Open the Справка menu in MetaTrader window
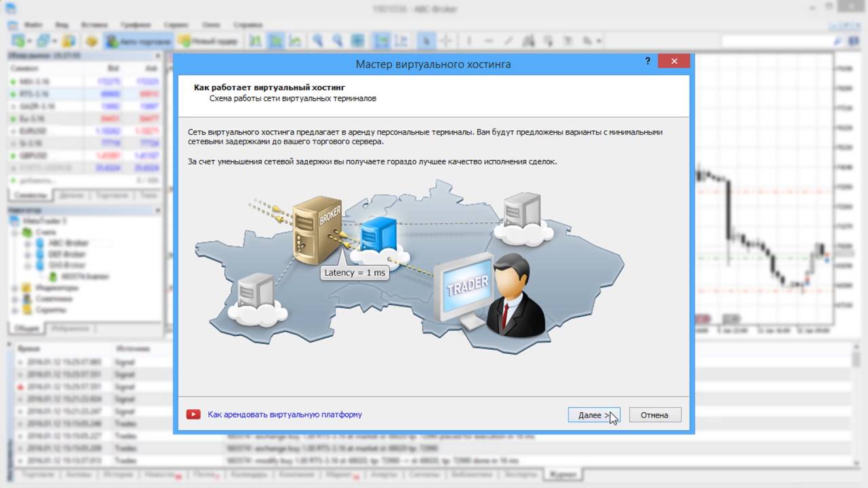This screenshot has width=868, height=488. pyautogui.click(x=248, y=24)
